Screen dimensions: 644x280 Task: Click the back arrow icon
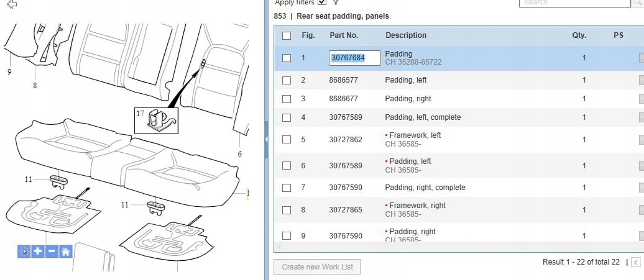(x=12, y=4)
